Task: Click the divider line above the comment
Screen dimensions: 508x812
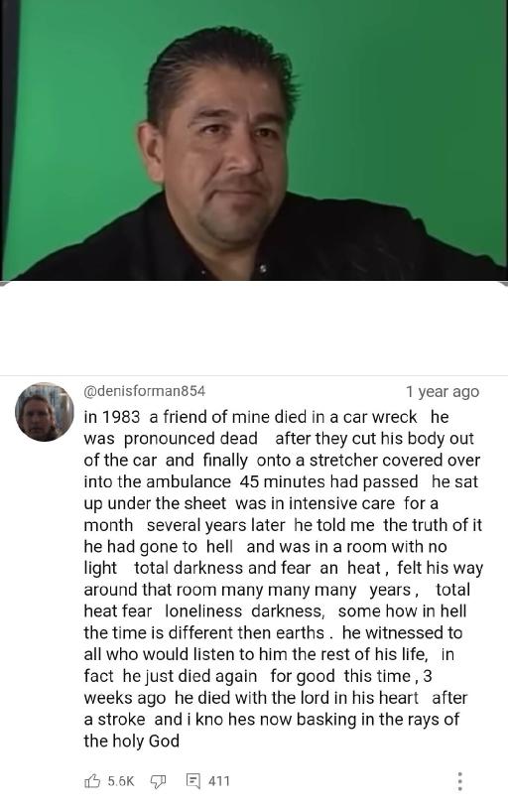Action: point(254,375)
